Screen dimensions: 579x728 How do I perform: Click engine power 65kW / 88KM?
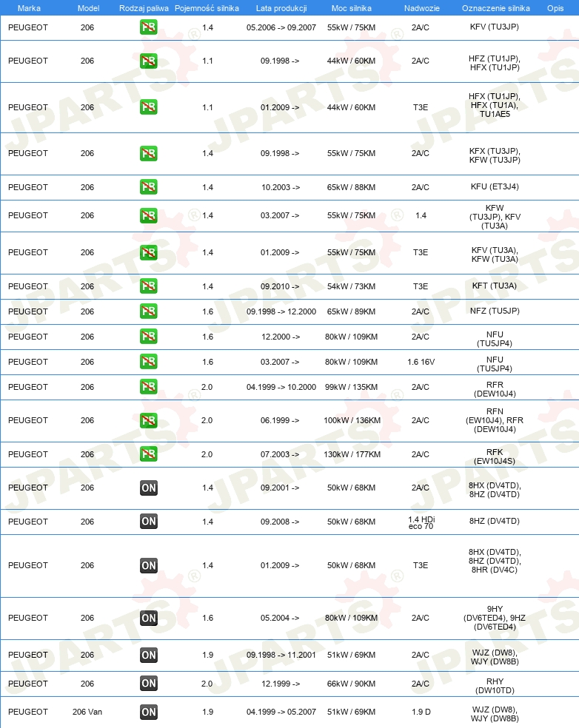(x=351, y=187)
